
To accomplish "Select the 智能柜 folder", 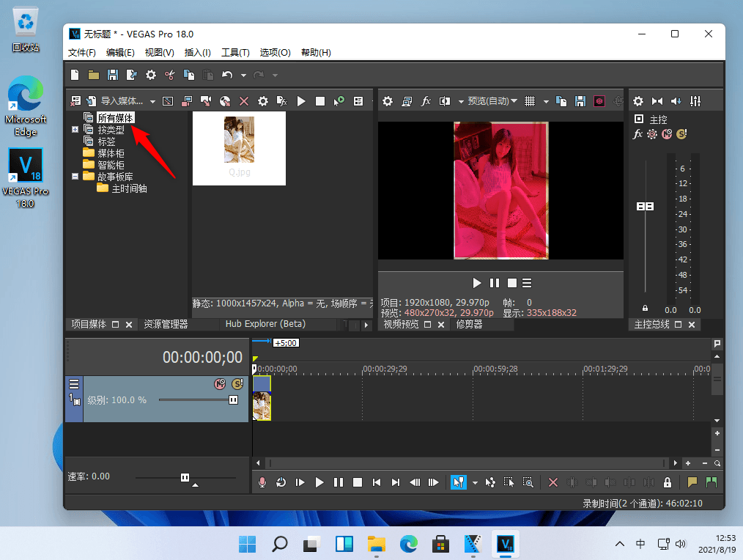I will tap(111, 165).
